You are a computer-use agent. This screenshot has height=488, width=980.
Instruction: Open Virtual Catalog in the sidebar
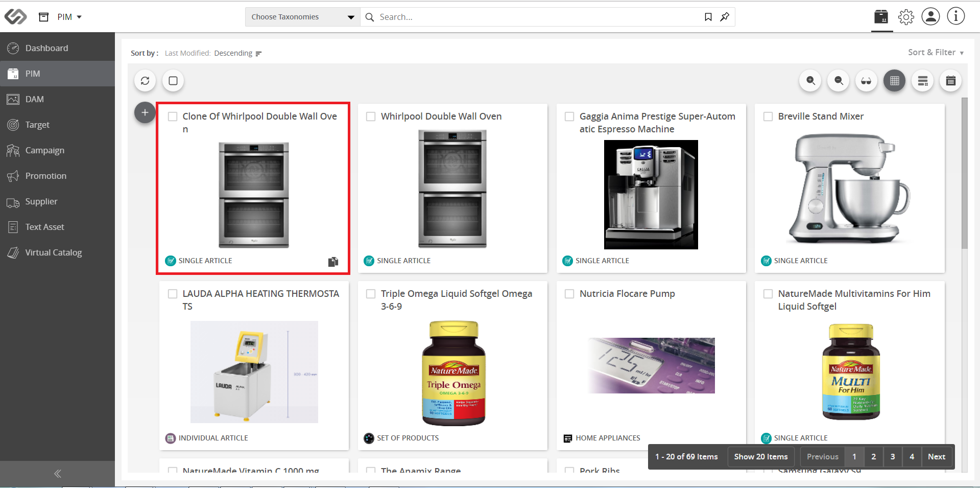click(x=57, y=252)
